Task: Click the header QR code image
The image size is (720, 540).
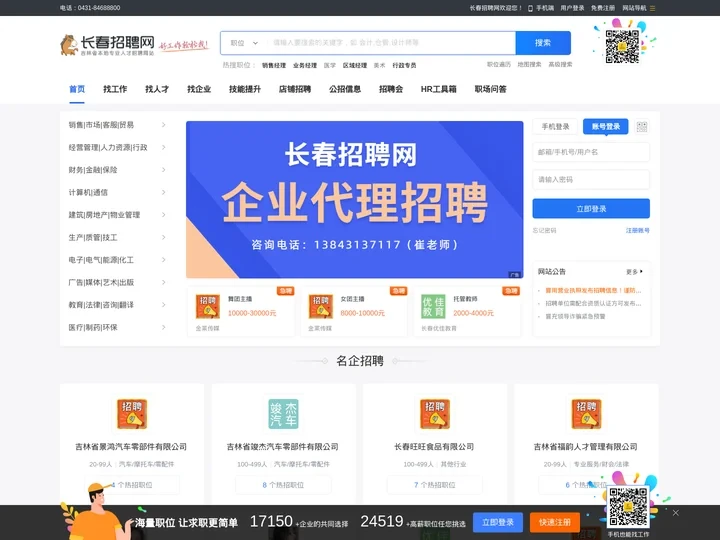Action: pos(622,47)
